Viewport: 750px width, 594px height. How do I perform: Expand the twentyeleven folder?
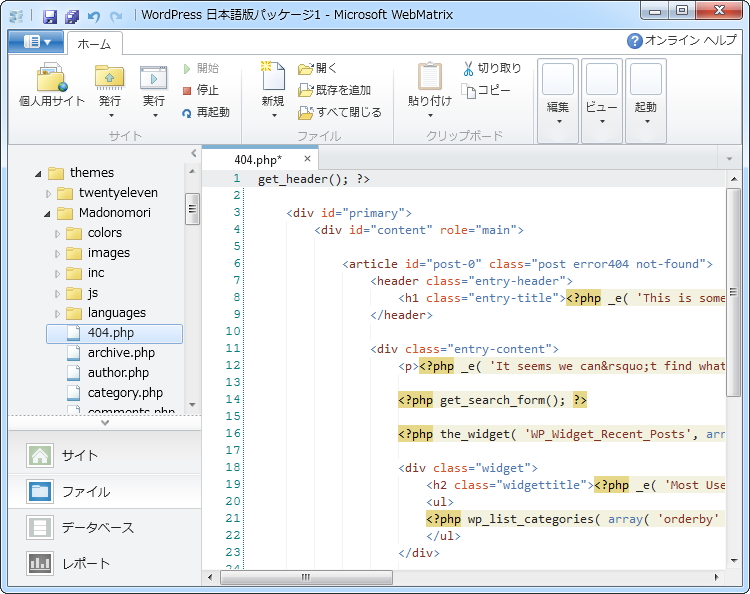click(x=48, y=194)
